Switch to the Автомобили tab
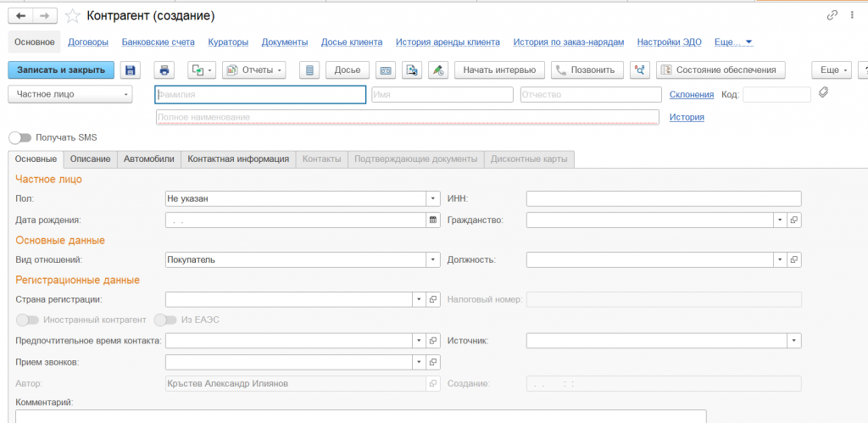This screenshot has width=868, height=423. pos(148,159)
